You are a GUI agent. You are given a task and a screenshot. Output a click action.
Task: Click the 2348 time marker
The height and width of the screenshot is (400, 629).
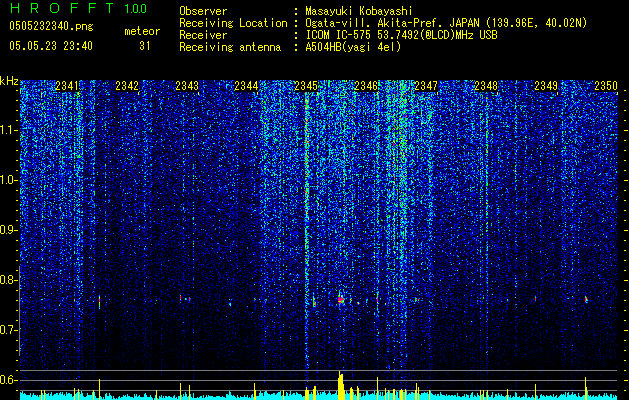(486, 86)
